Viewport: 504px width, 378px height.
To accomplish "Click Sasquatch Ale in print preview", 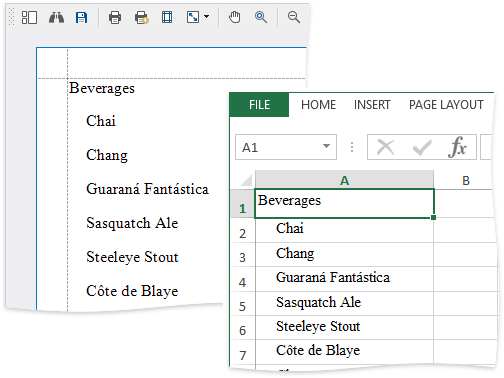I will 132,223.
